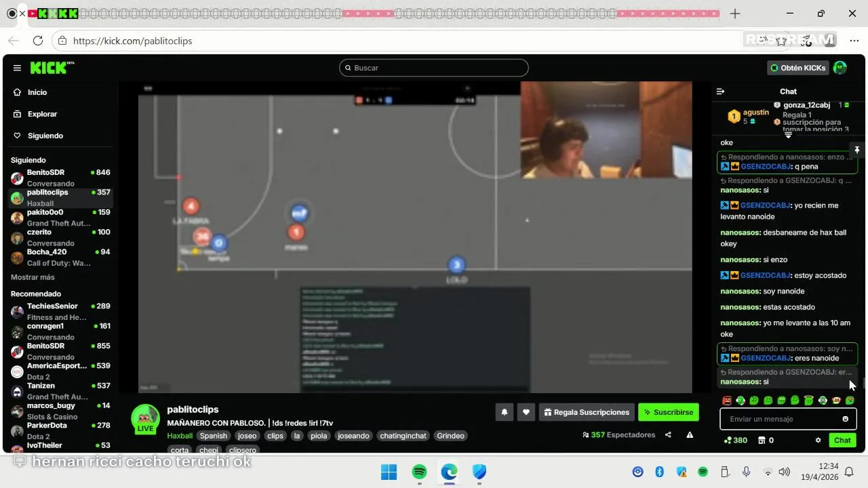This screenshot has height=488, width=868.
Task: Click the Spanish tag
Action: pos(214,436)
